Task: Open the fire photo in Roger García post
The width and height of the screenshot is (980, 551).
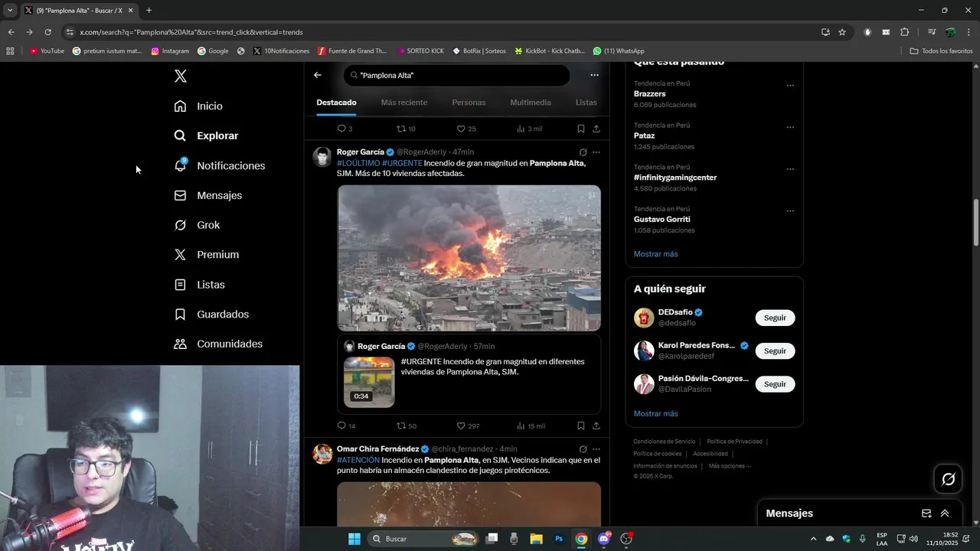Action: [x=469, y=258]
